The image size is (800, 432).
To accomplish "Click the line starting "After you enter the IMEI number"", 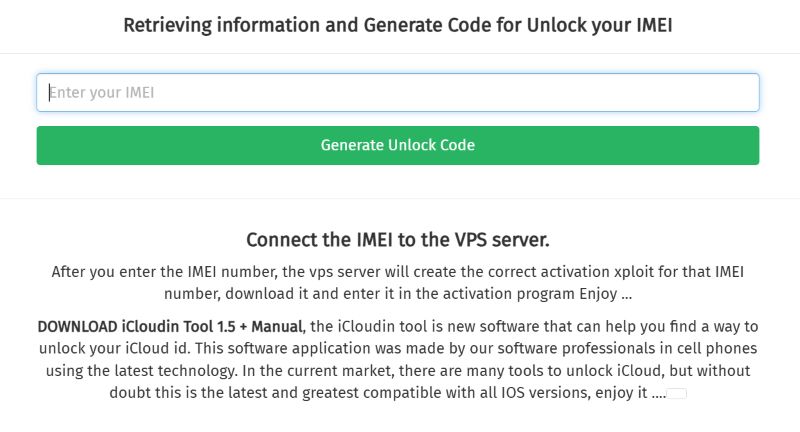I will (398, 272).
